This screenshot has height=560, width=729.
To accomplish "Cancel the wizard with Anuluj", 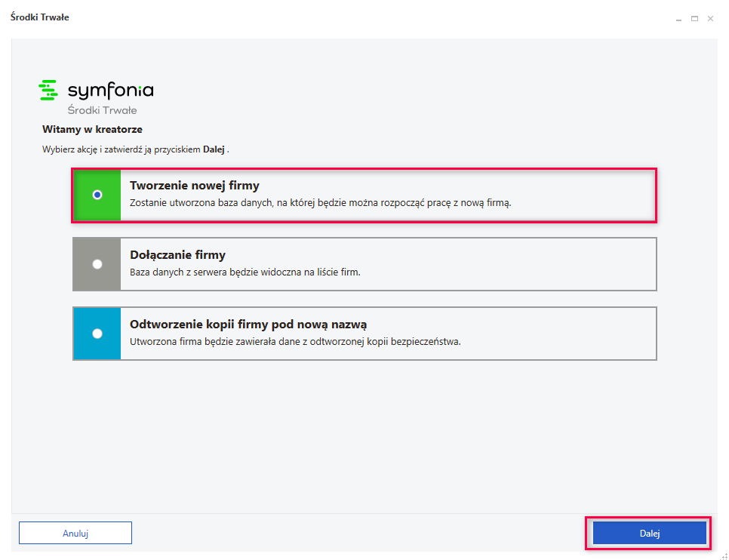I will [75, 533].
